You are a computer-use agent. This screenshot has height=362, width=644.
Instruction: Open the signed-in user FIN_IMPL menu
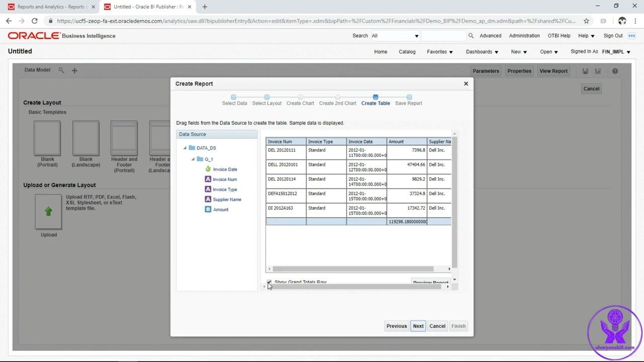pos(616,52)
